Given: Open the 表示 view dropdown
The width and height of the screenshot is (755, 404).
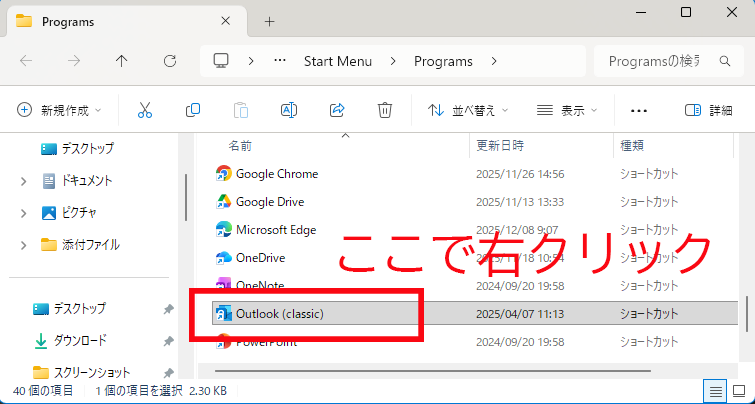Looking at the screenshot, I should (567, 110).
